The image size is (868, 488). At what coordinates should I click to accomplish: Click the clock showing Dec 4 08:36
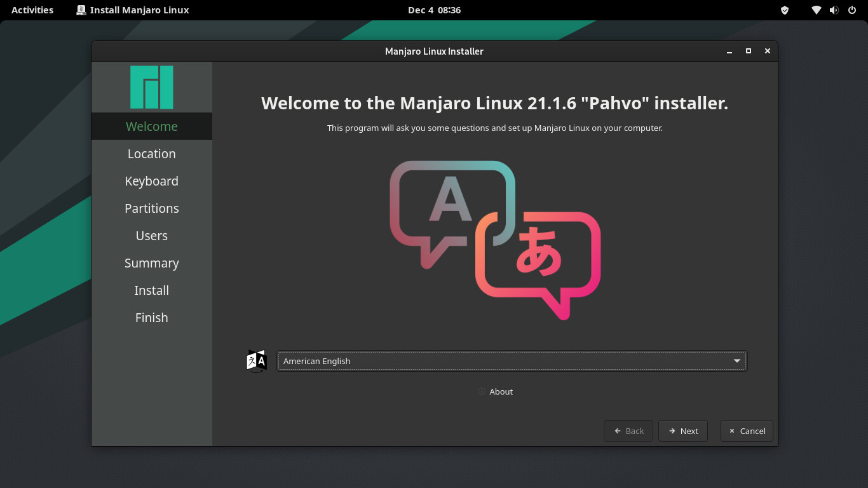pos(434,10)
